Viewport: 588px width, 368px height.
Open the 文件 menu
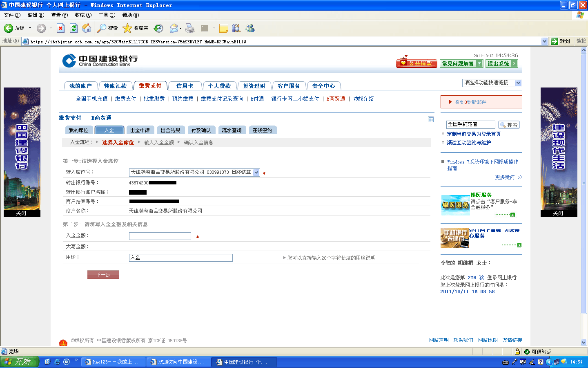tap(12, 15)
